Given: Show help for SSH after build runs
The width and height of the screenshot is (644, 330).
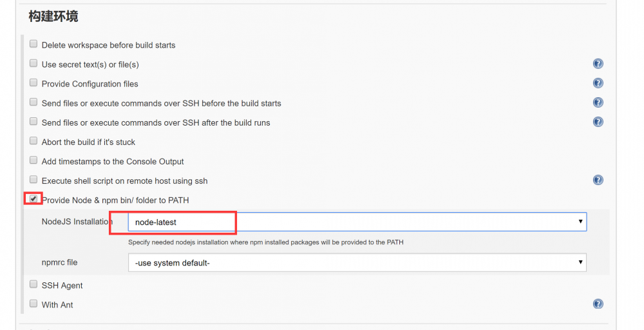Looking at the screenshot, I should [598, 122].
